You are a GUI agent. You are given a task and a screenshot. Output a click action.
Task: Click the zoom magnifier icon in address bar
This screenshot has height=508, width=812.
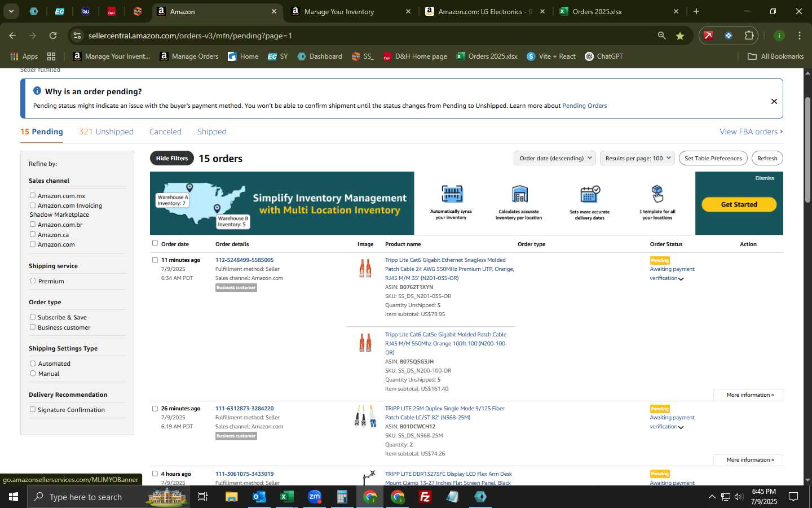[661, 36]
